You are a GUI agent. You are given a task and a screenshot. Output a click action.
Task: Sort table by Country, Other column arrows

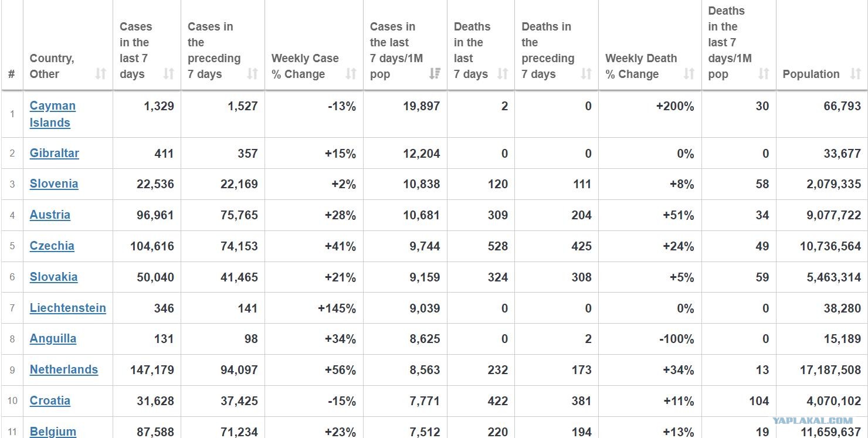tap(101, 74)
